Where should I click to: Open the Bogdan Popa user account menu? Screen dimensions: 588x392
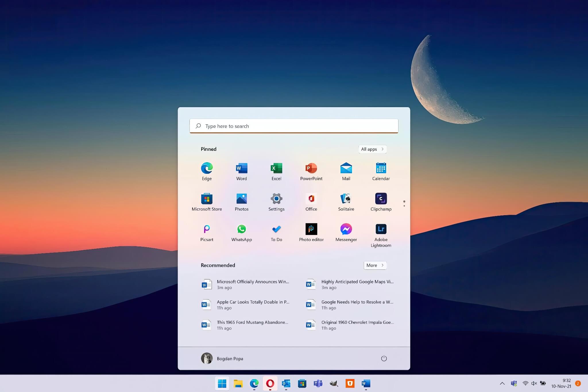[222, 358]
